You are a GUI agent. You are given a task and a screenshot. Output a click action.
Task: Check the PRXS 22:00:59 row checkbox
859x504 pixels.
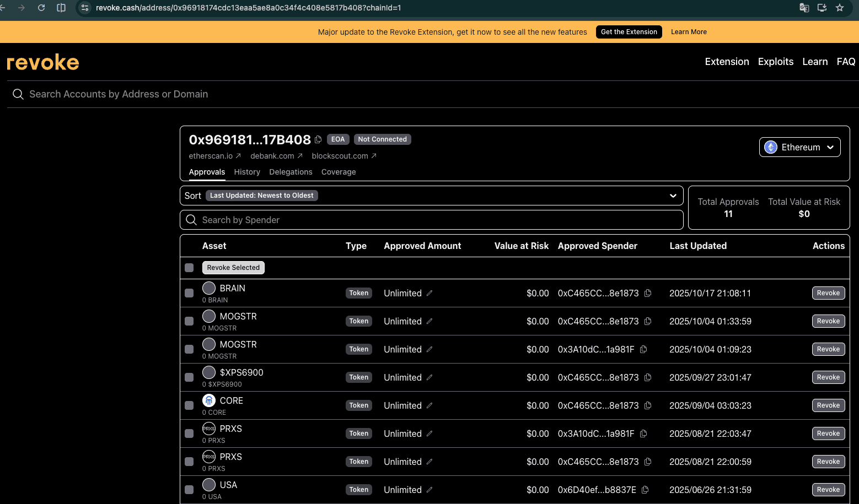[189, 462]
